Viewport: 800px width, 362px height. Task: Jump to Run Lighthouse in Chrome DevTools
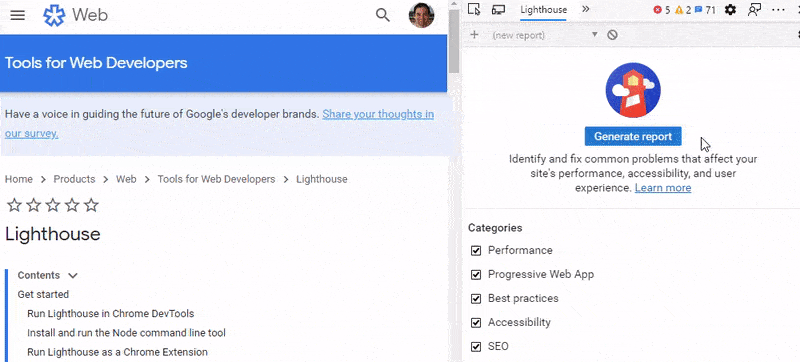pos(111,314)
